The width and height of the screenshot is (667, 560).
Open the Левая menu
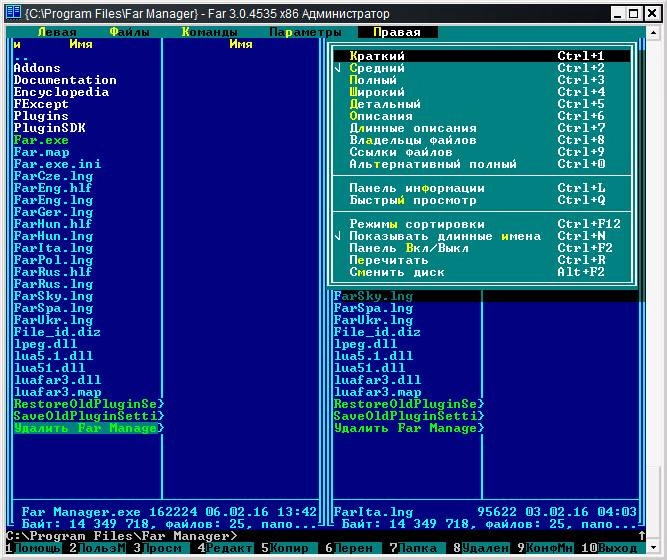(57, 32)
